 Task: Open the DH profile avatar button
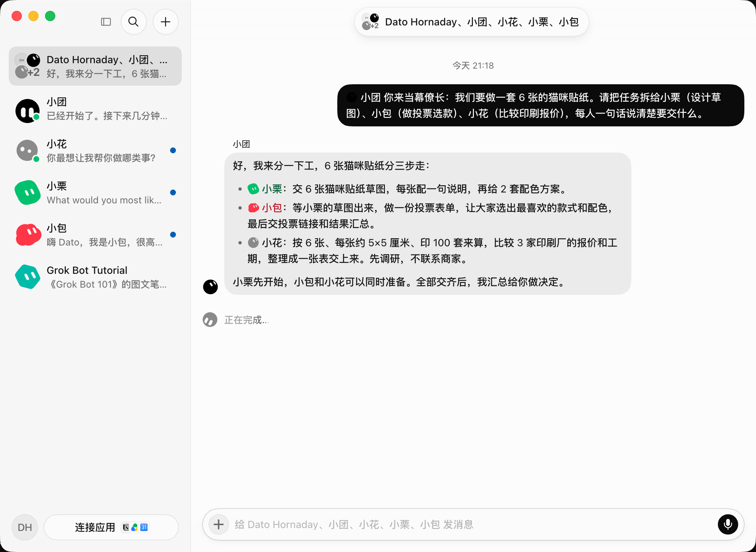25,527
